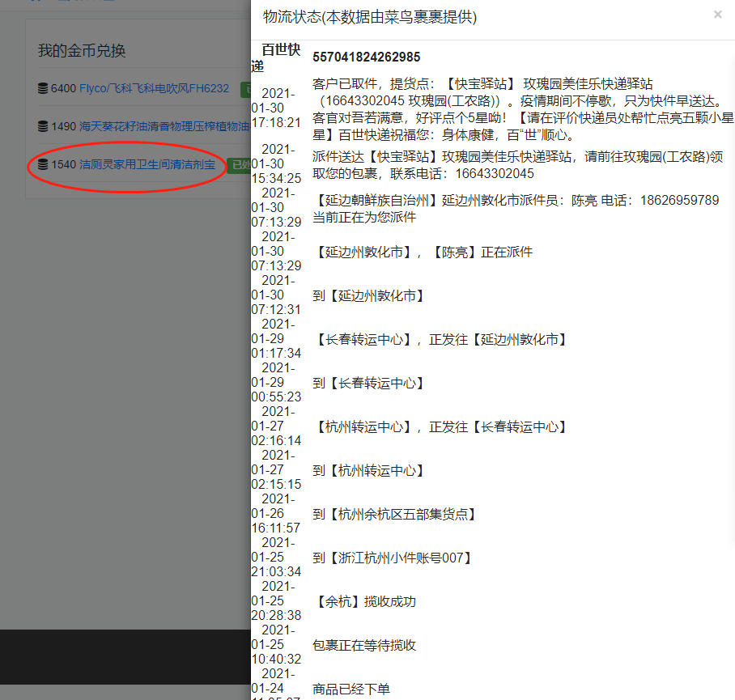Open 洁厕灵家用卫生间清洁剂 product link
This screenshot has width=735, height=700.
(x=147, y=164)
